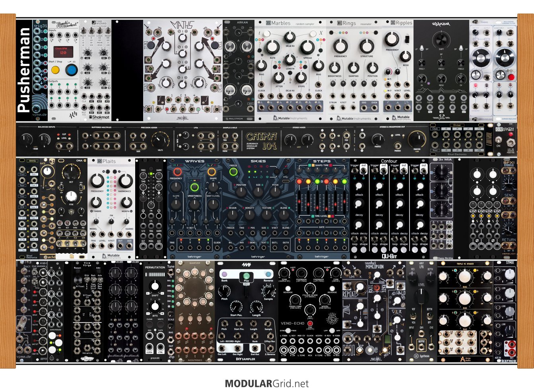Image resolution: width=534 pixels, height=392 pixels.
Task: Click the Rate knob on Marbles
Action: (272, 47)
